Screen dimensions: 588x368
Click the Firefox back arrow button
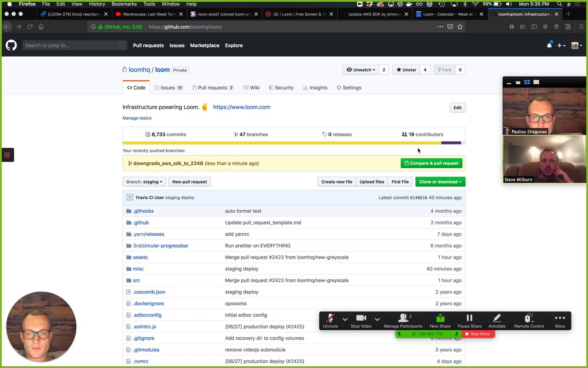7,27
